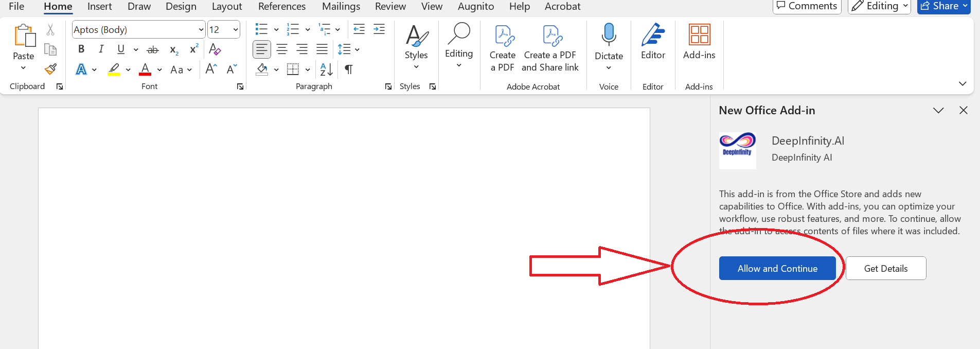Toggle Italic formatting
The image size is (980, 349).
click(x=101, y=49)
